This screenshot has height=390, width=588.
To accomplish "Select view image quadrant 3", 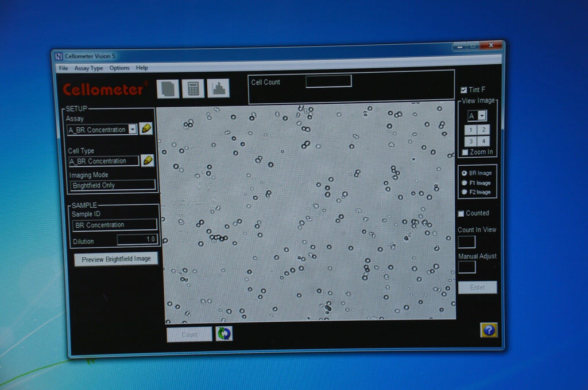I will click(471, 141).
